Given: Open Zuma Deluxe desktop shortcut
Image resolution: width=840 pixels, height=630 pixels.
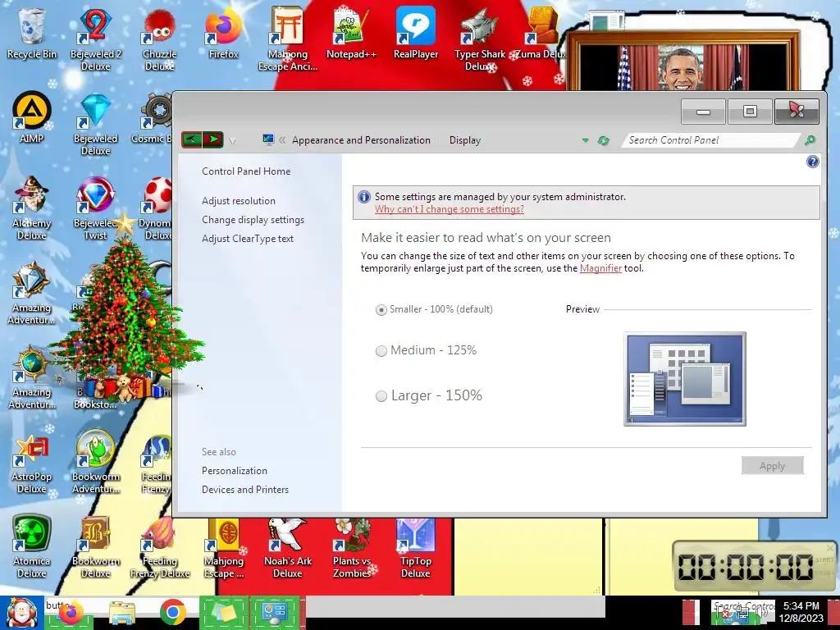Looking at the screenshot, I should pos(541,34).
